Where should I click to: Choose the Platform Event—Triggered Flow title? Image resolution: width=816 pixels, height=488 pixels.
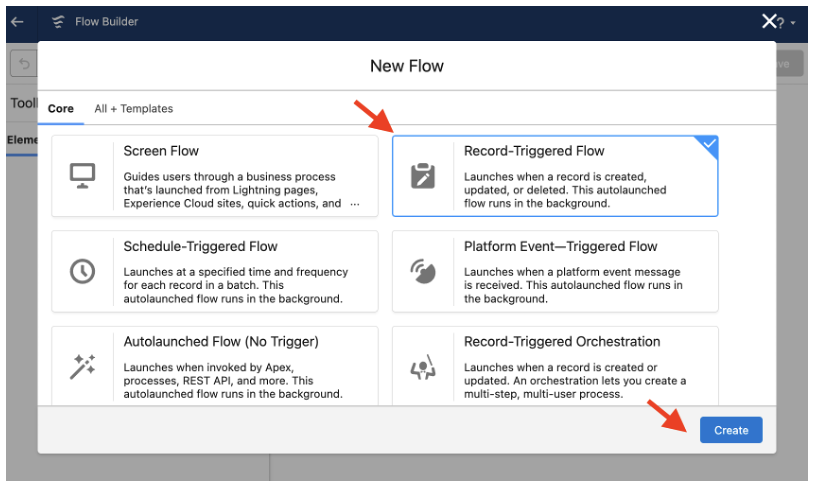pyautogui.click(x=560, y=246)
